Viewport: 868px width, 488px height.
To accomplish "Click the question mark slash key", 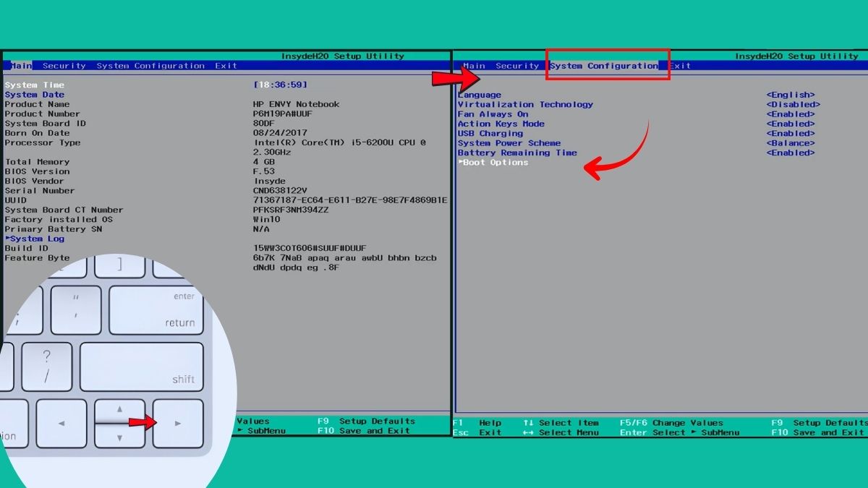I will click(x=47, y=367).
